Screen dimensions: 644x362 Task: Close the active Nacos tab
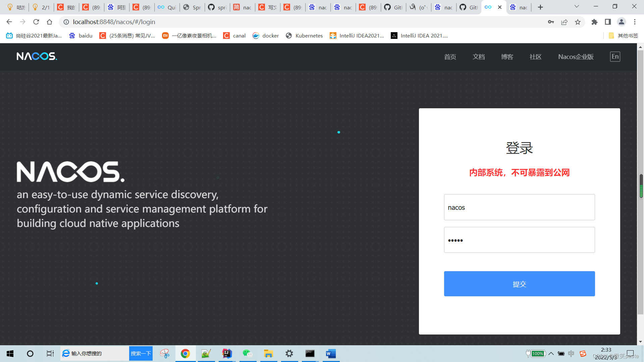500,7
